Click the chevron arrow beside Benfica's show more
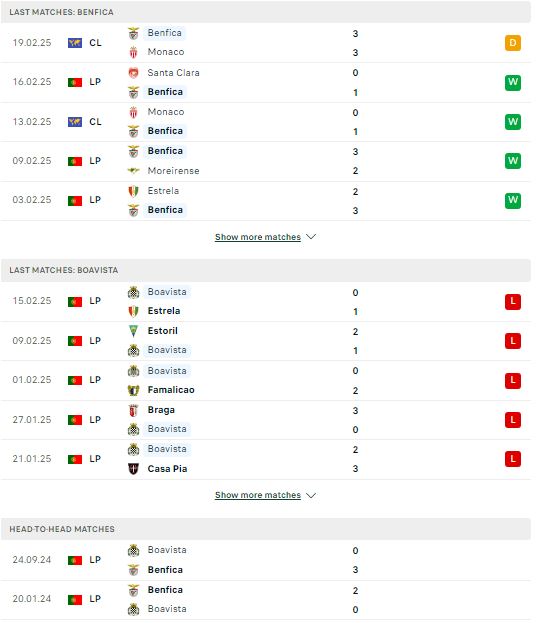The image size is (541, 623). [x=313, y=238]
